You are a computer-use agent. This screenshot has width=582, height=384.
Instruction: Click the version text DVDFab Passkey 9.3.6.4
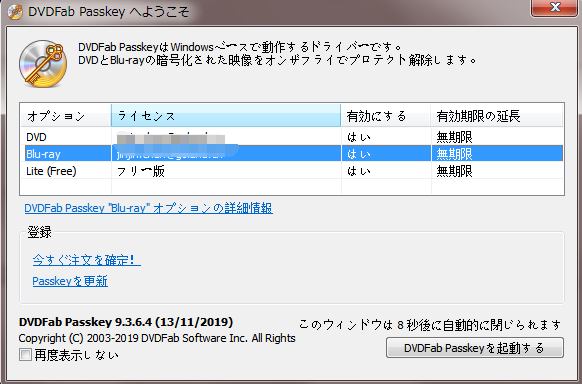tap(126, 322)
